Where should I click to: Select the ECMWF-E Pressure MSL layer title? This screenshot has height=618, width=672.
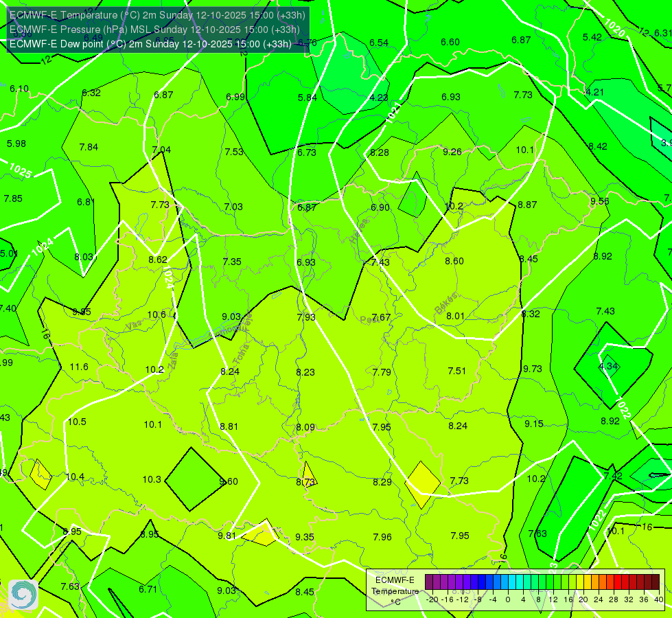pyautogui.click(x=154, y=30)
